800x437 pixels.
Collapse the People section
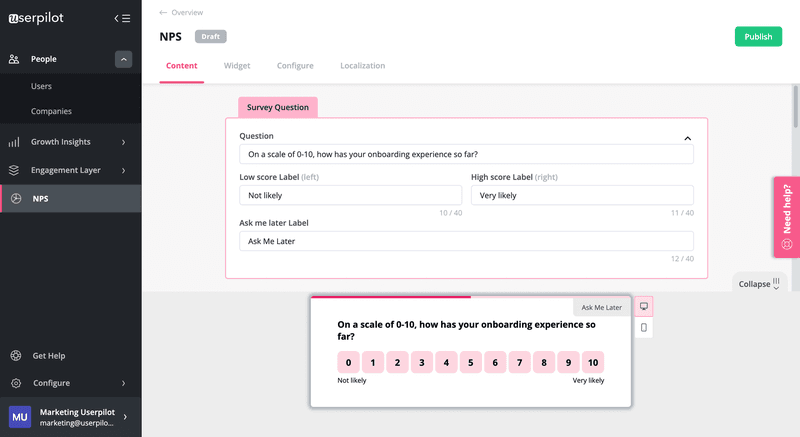click(x=123, y=59)
